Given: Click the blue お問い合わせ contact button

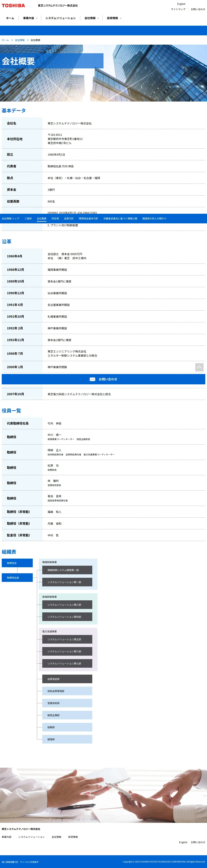Looking at the screenshot, I should pyautogui.click(x=103, y=379).
